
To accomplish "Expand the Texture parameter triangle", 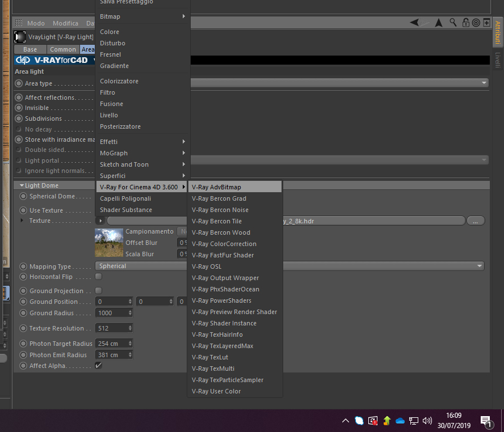I will pyautogui.click(x=22, y=221).
